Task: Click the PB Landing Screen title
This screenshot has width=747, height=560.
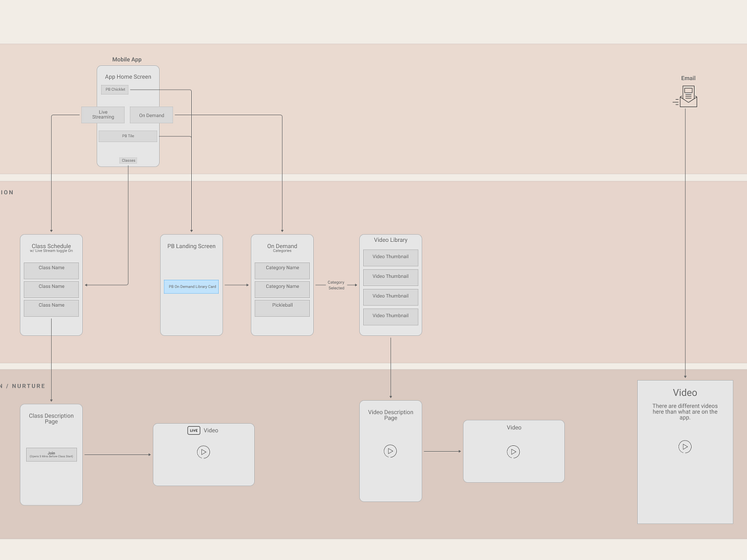Action: coord(191,246)
